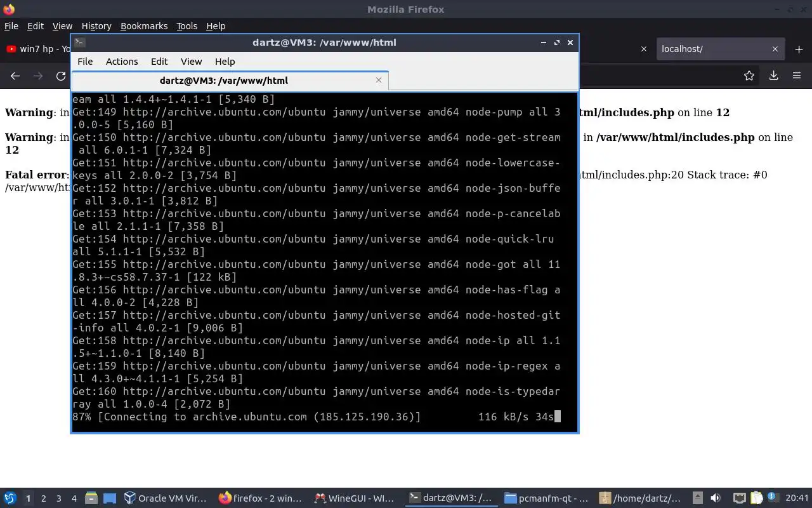Click Firefox back arrow button
Screen dimensions: 812x508
pyautogui.click(x=15, y=76)
